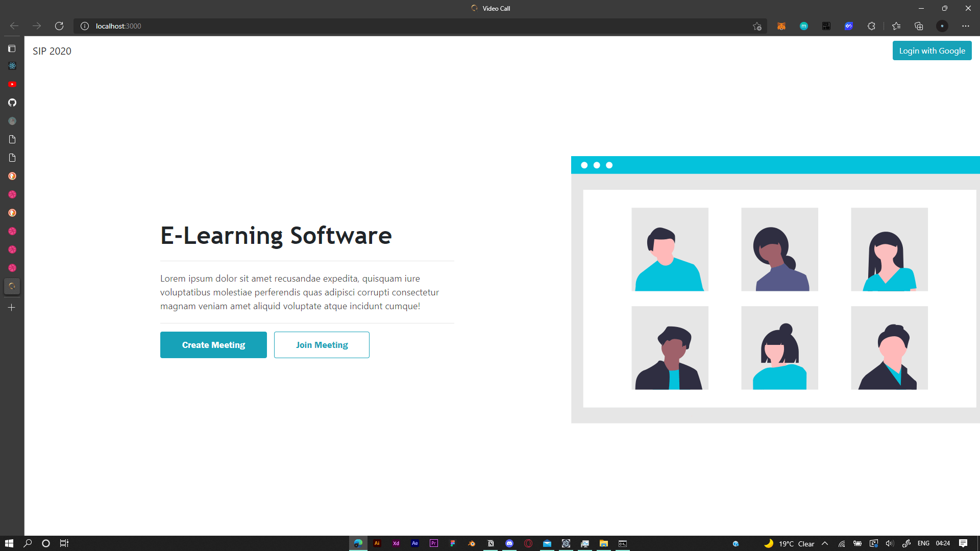The width and height of the screenshot is (980, 551).
Task: Open the Favorites list icon
Action: click(x=896, y=26)
